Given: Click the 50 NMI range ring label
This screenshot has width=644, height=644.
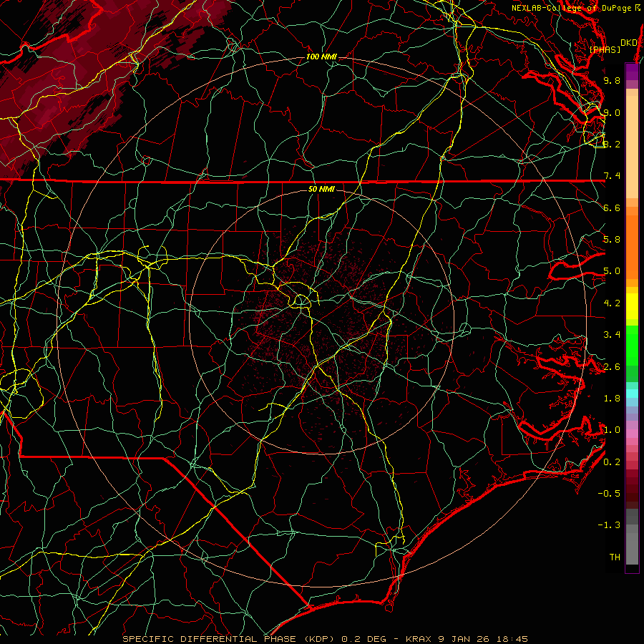Looking at the screenshot, I should pos(321,189).
